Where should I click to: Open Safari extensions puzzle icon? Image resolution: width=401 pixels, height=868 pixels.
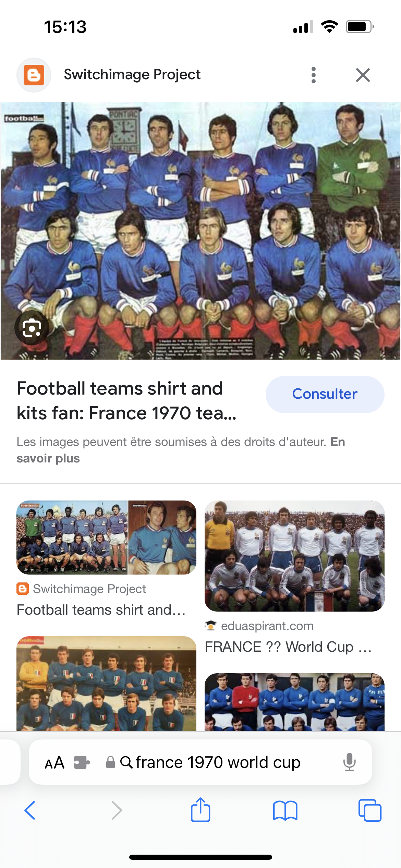pos(82,762)
